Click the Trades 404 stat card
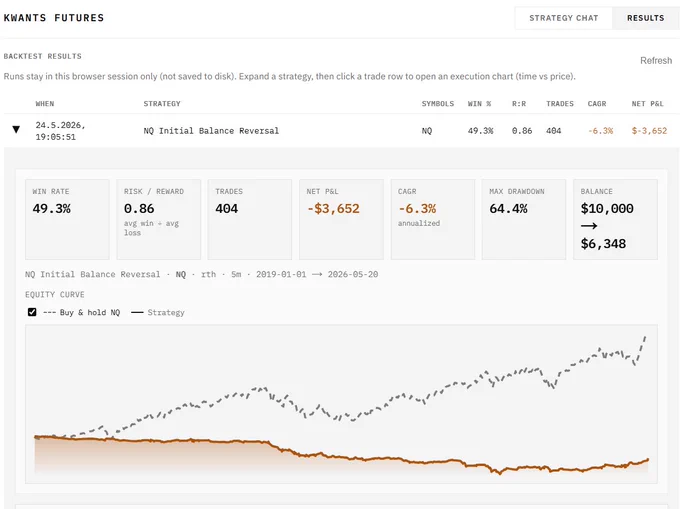The width and height of the screenshot is (680, 509). point(250,219)
